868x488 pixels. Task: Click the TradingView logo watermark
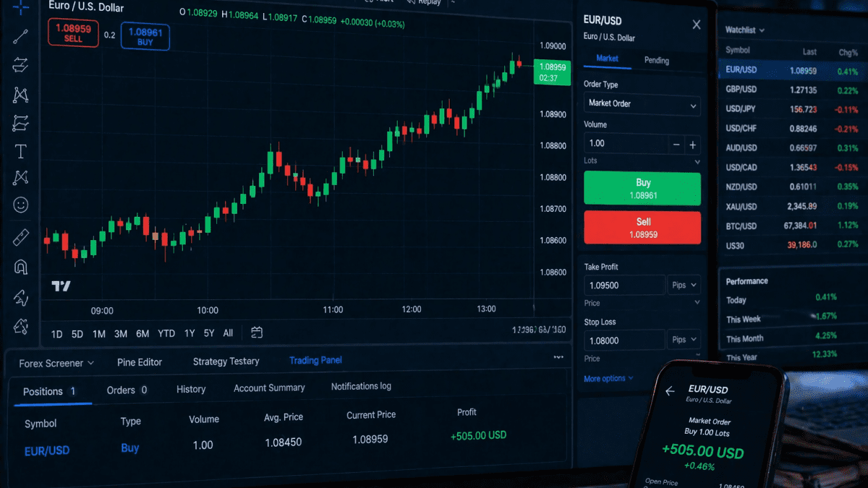point(61,286)
